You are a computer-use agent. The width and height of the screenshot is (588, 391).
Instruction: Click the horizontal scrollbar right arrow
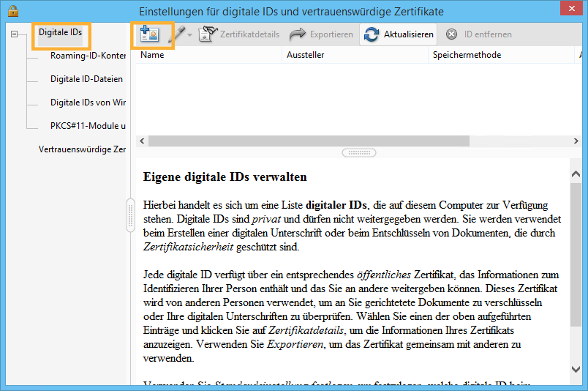pyautogui.click(x=576, y=141)
